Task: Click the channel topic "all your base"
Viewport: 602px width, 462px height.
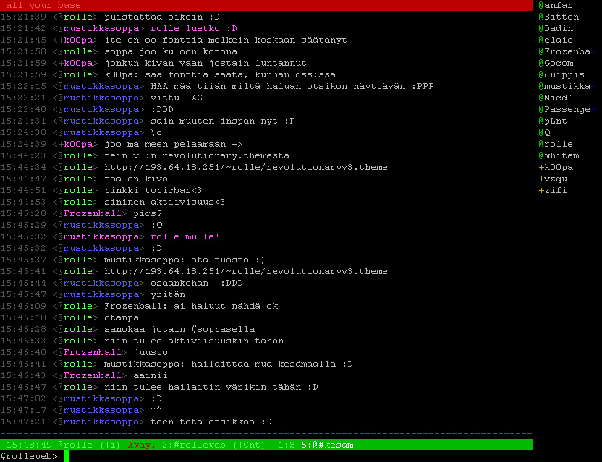Action: (43, 5)
